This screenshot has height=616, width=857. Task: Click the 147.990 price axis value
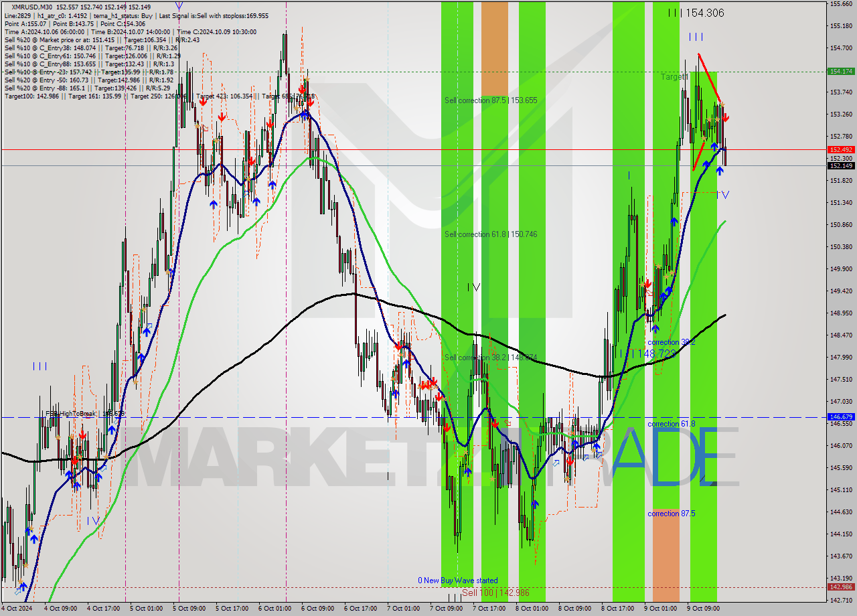pyautogui.click(x=841, y=357)
